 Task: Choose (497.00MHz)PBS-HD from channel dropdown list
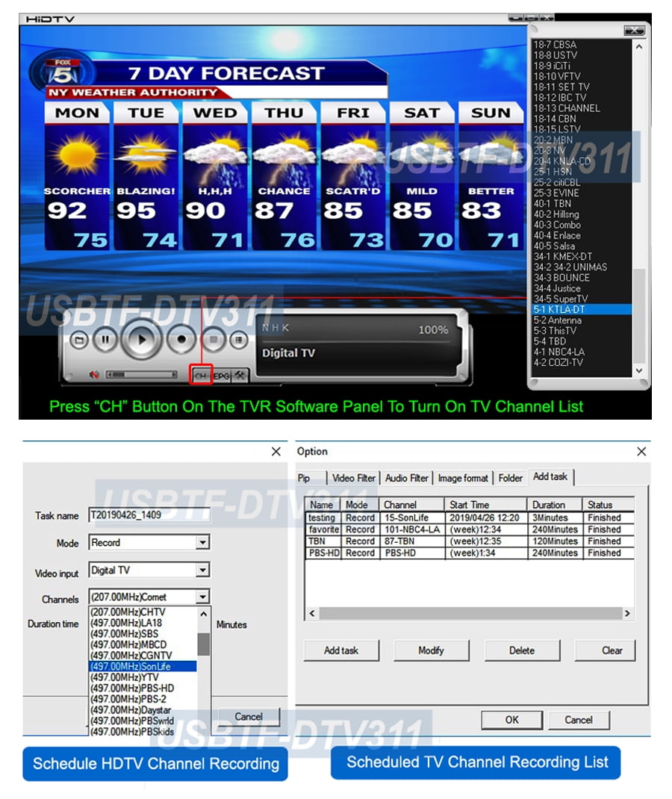click(x=132, y=688)
